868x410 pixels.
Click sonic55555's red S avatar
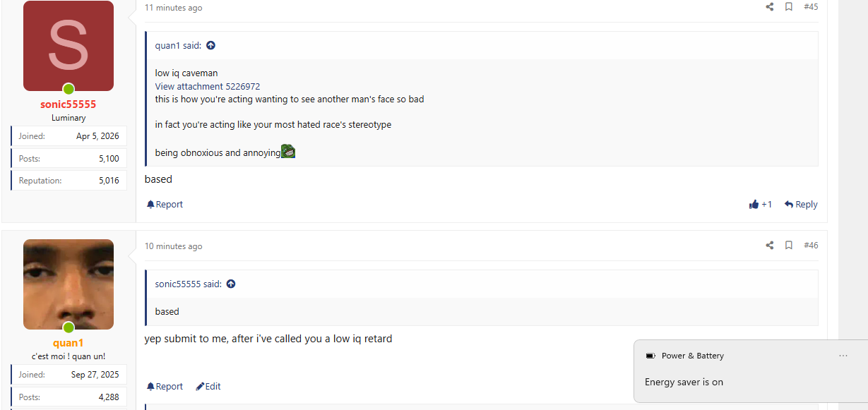tap(69, 46)
